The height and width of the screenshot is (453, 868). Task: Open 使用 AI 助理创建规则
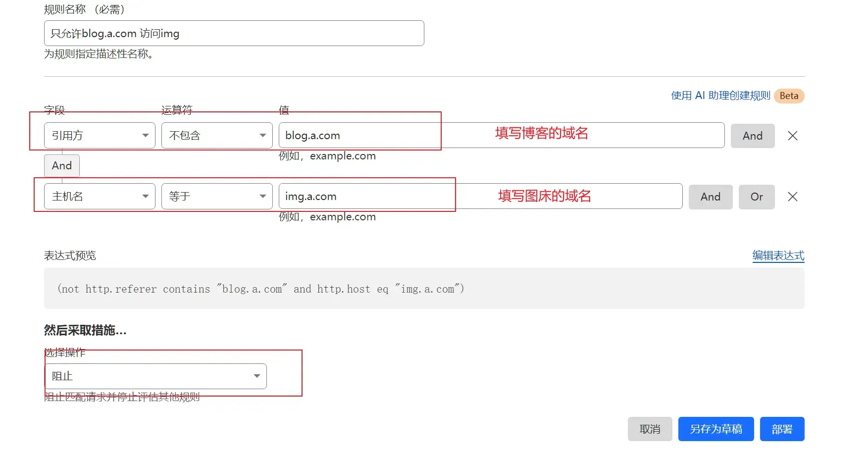click(719, 96)
